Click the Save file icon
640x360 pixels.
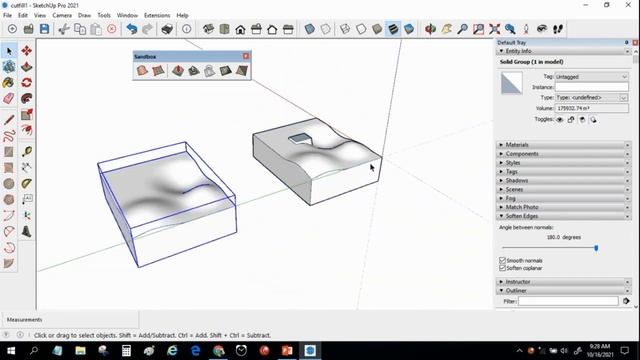coord(44,29)
